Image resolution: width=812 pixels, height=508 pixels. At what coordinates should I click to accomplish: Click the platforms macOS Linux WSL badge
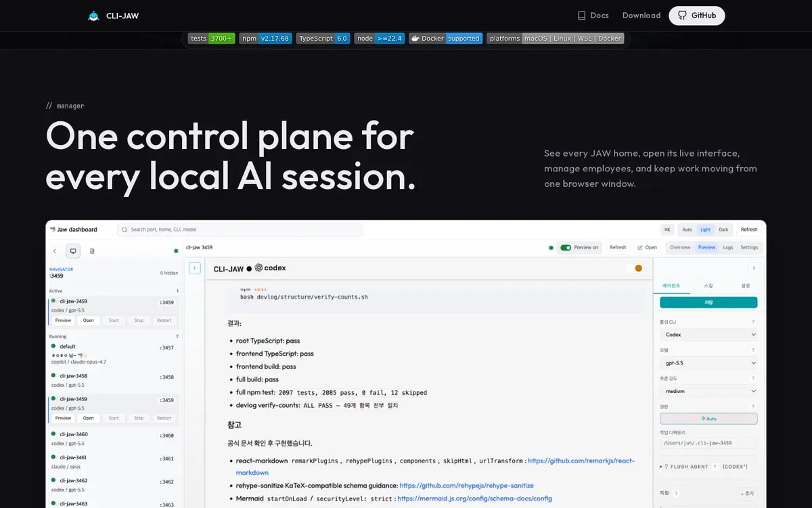point(556,39)
